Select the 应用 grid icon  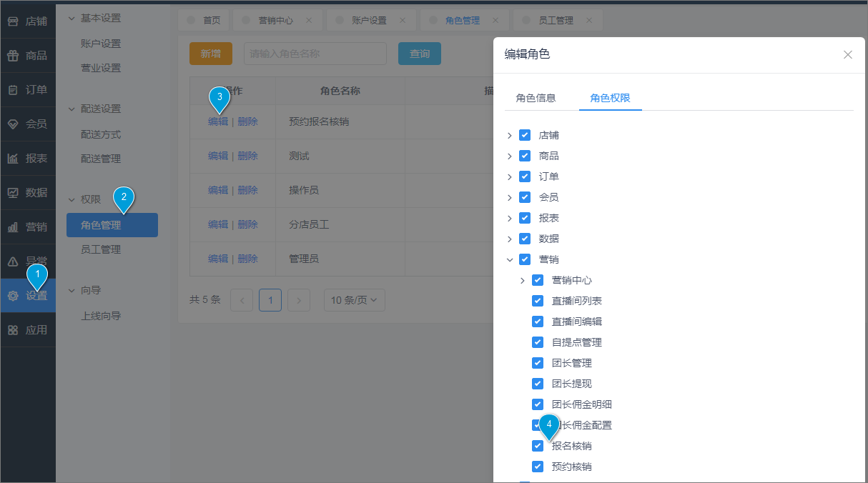coord(13,330)
